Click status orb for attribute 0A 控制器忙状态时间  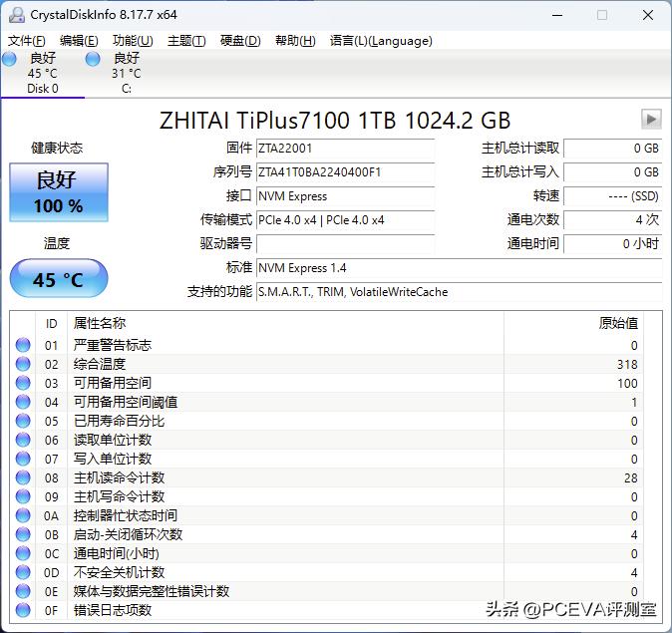coord(23,515)
